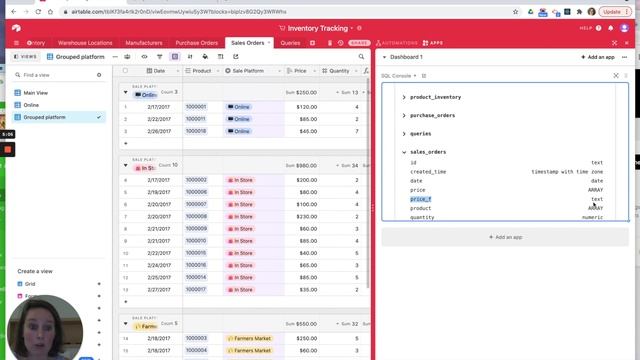This screenshot has height=360, width=640.
Task: Open notifications bell icon
Action: (x=611, y=28)
